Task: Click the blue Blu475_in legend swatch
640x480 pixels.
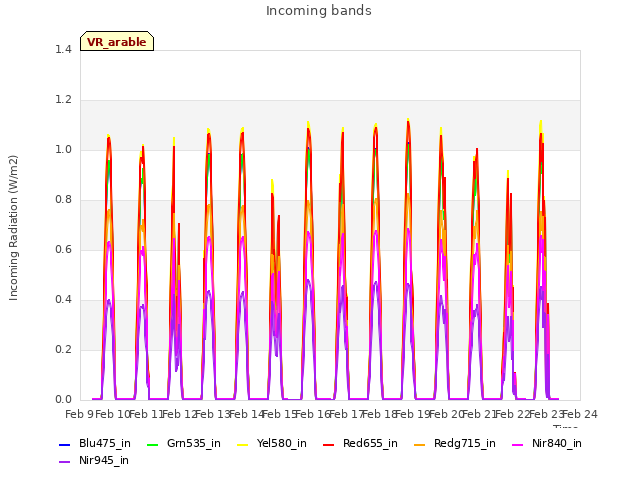Action: pyautogui.click(x=64, y=444)
